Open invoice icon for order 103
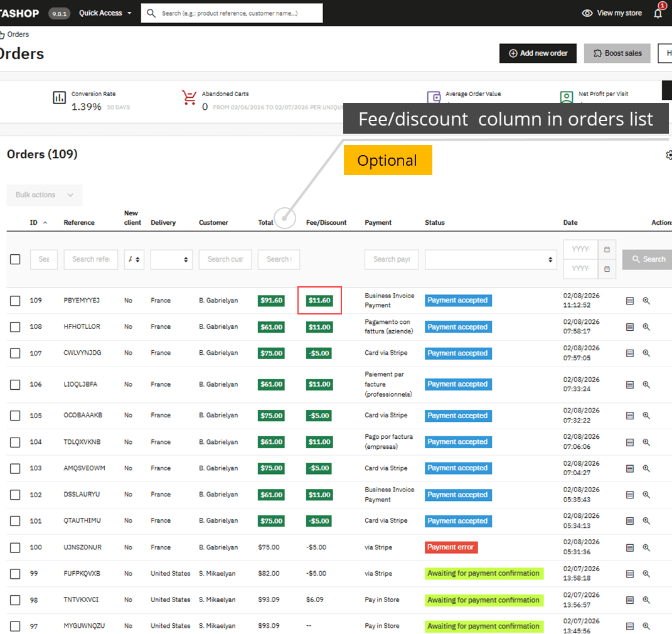The height and width of the screenshot is (634, 672). (x=629, y=468)
